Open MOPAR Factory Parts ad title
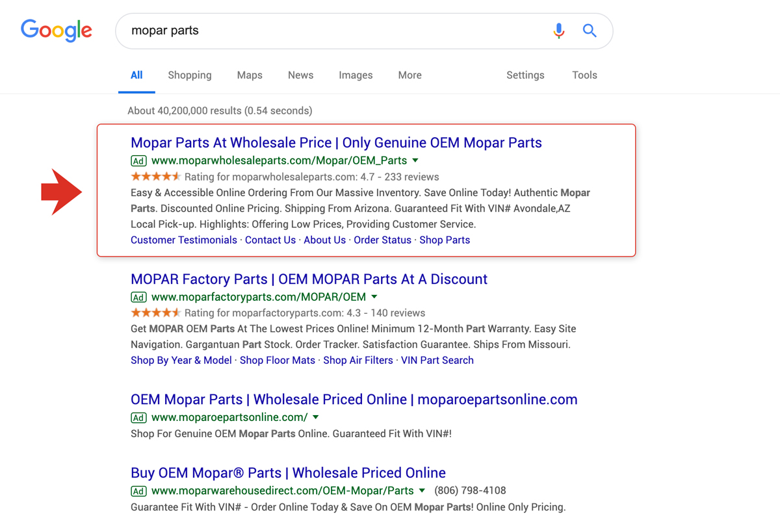The width and height of the screenshot is (780, 532). (309, 279)
